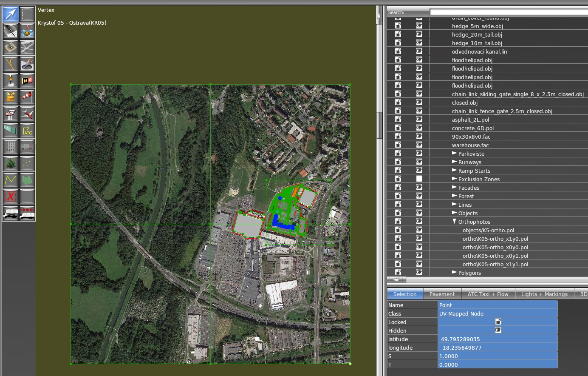Image resolution: width=588 pixels, height=376 pixels.
Task: Select the Vertex arrow tool
Action: 10,14
